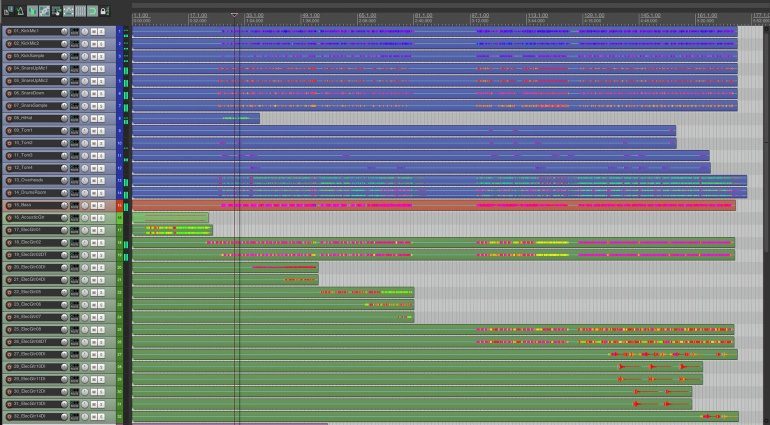Select the 17_ElecGtr01 media item
Image resolution: width=770 pixels, height=425 pixels.
(x=172, y=230)
